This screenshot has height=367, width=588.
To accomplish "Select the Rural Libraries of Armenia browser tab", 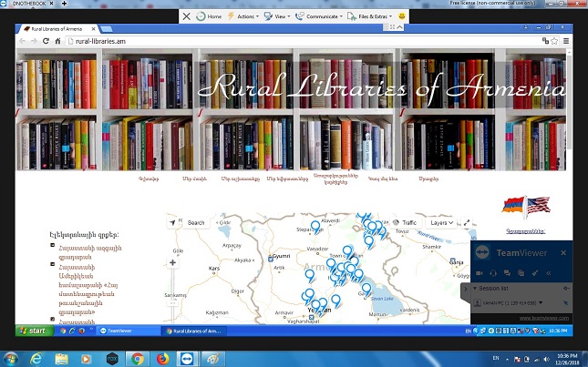I will 57,29.
